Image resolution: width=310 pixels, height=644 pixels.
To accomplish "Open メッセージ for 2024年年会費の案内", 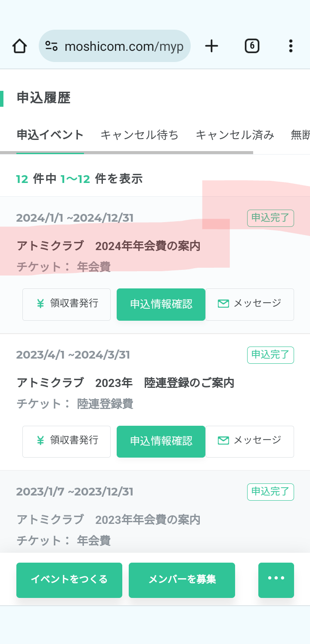I will pyautogui.click(x=250, y=304).
